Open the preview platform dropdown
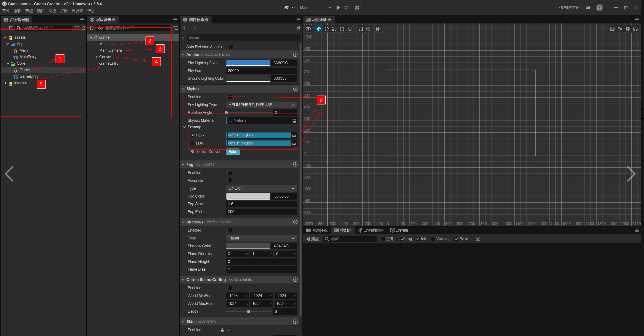644x336 pixels. pyautogui.click(x=289, y=7)
